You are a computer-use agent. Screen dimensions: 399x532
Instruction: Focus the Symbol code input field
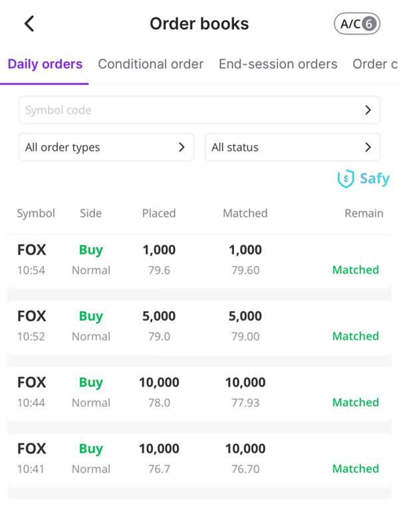[186, 110]
